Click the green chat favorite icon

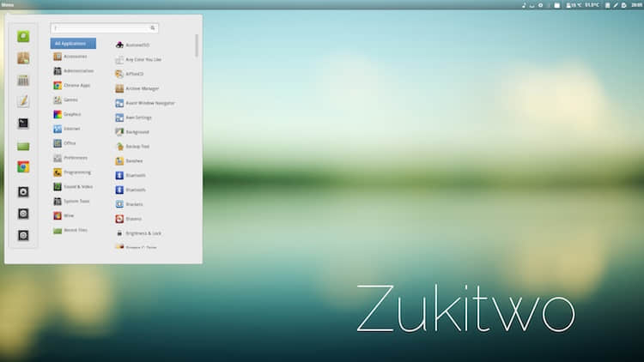pyautogui.click(x=23, y=37)
